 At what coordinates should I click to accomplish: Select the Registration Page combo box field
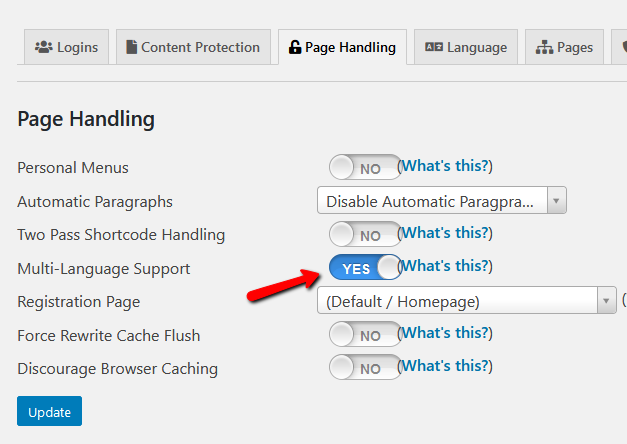click(467, 300)
